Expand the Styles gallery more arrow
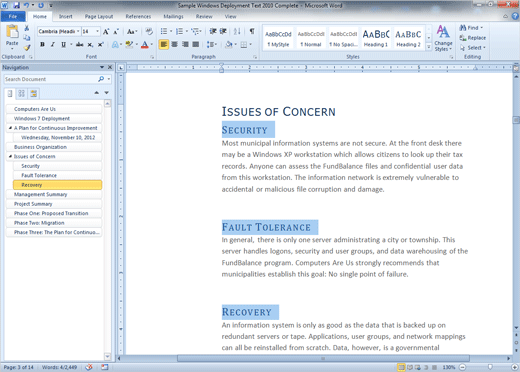Viewport: 520px width, 372px height. coord(429,47)
